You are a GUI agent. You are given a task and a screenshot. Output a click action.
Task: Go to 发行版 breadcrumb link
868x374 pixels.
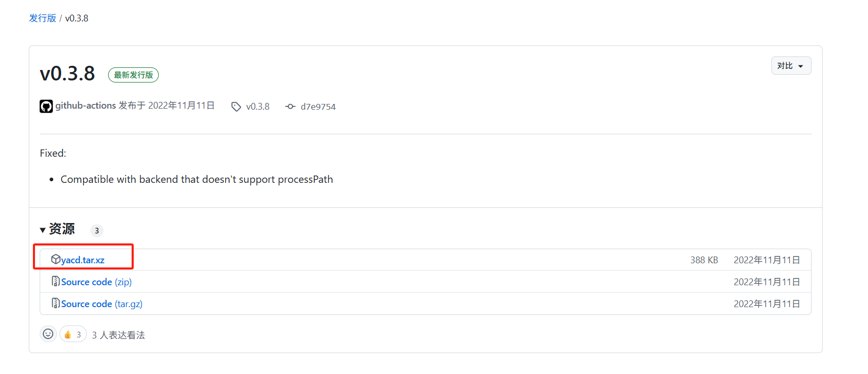pos(43,18)
